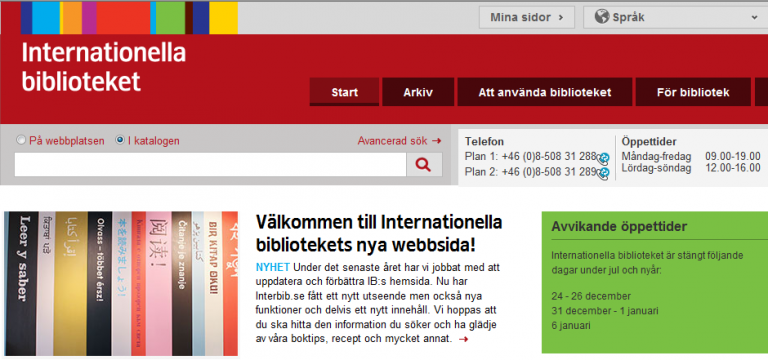Click the book spines image thumbnail
The image size is (768, 360).
tap(121, 284)
